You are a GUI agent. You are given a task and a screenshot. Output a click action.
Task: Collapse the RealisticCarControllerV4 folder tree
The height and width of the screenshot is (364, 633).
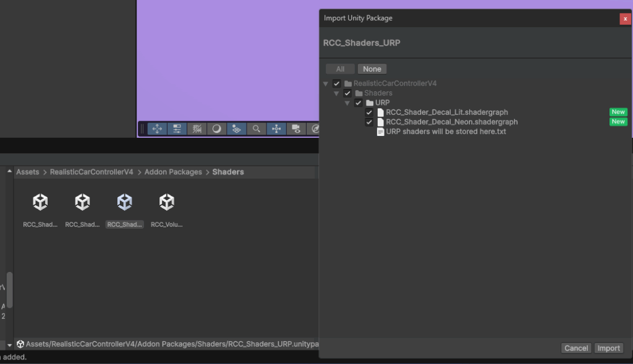coord(326,83)
